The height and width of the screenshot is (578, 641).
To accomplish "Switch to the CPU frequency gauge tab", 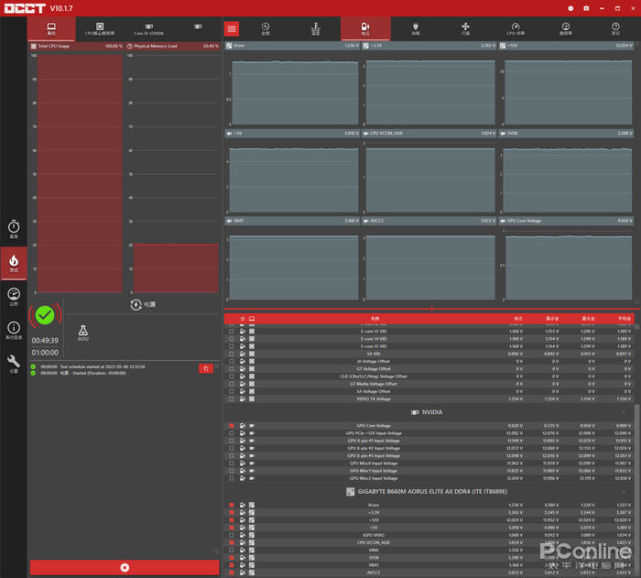I will [515, 29].
